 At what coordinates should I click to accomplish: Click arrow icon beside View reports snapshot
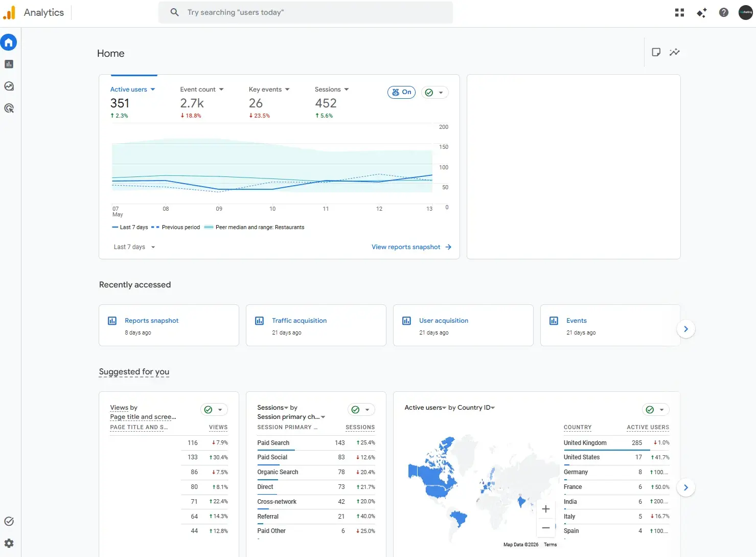448,247
